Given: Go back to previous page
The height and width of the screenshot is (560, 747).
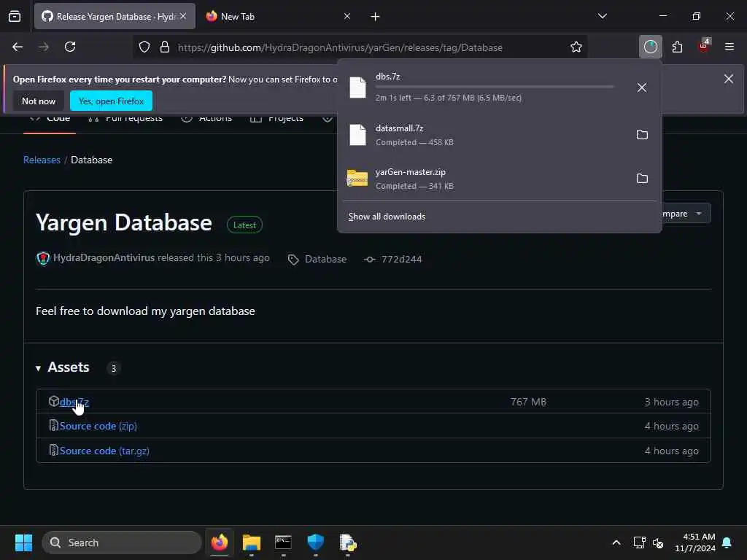Looking at the screenshot, I should click(x=18, y=47).
